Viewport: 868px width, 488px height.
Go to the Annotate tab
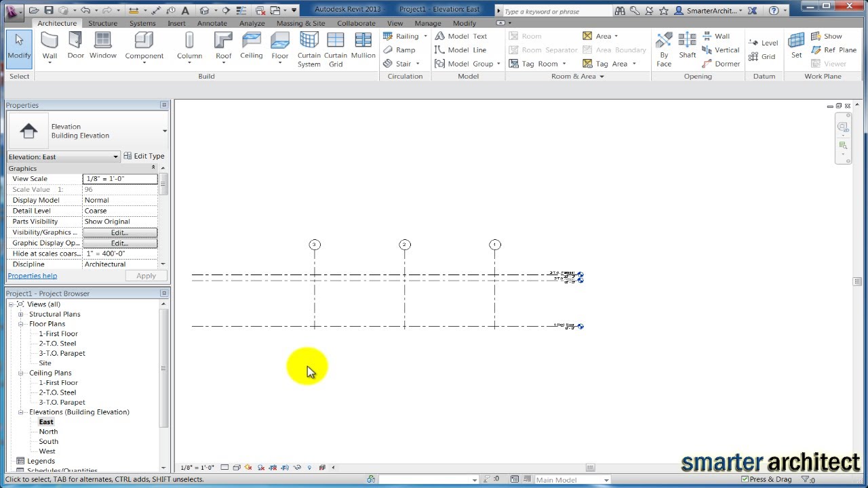coord(212,23)
